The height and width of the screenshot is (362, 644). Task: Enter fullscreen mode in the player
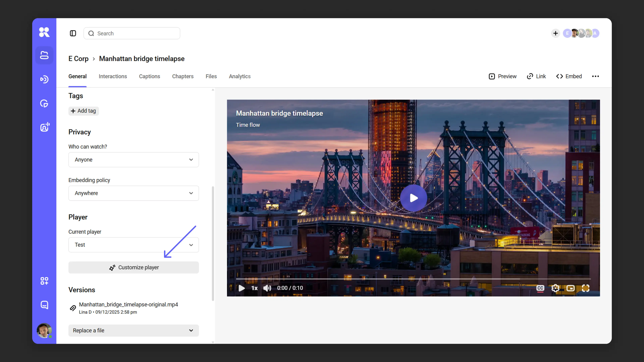[x=585, y=288]
